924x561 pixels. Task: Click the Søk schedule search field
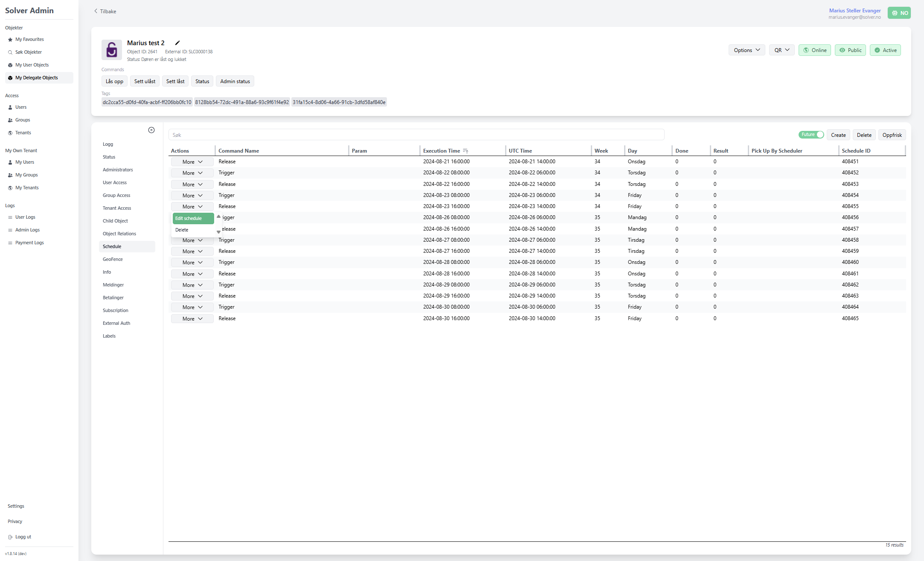tap(416, 135)
